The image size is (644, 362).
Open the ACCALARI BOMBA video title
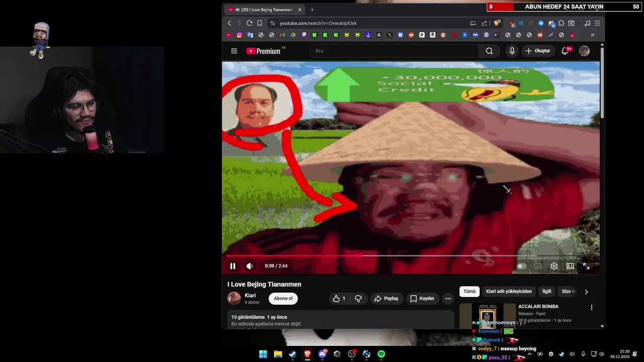[x=538, y=307]
